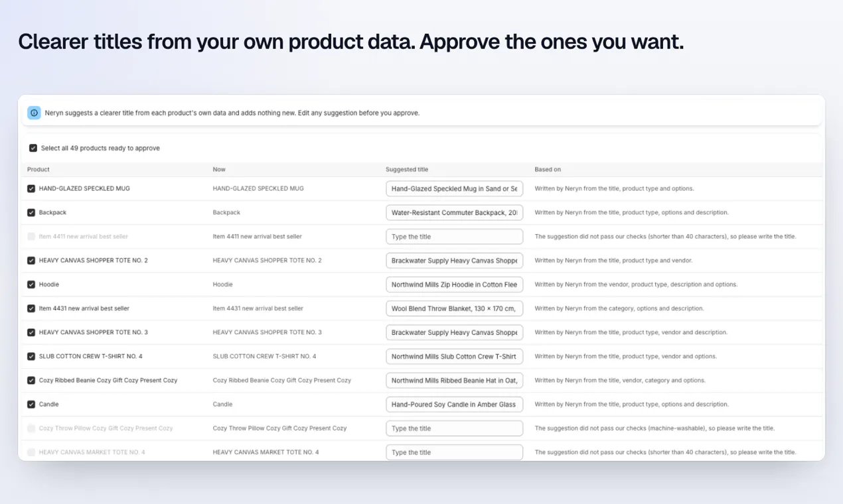Edit the suggested title for SHOPPER TOTE NO. 3

tap(455, 332)
